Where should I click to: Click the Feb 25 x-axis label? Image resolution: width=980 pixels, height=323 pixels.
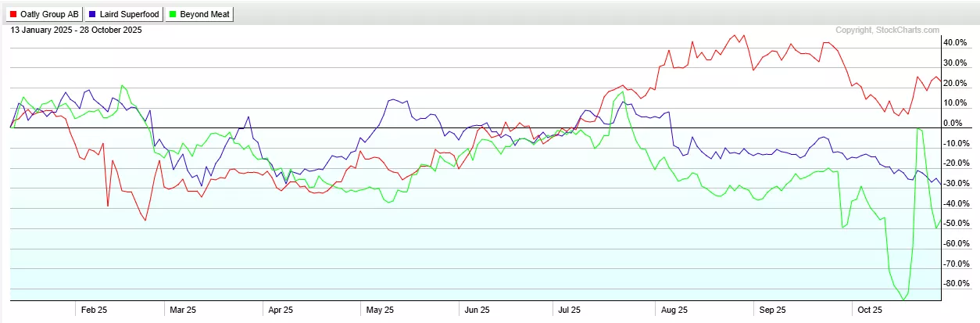click(95, 310)
